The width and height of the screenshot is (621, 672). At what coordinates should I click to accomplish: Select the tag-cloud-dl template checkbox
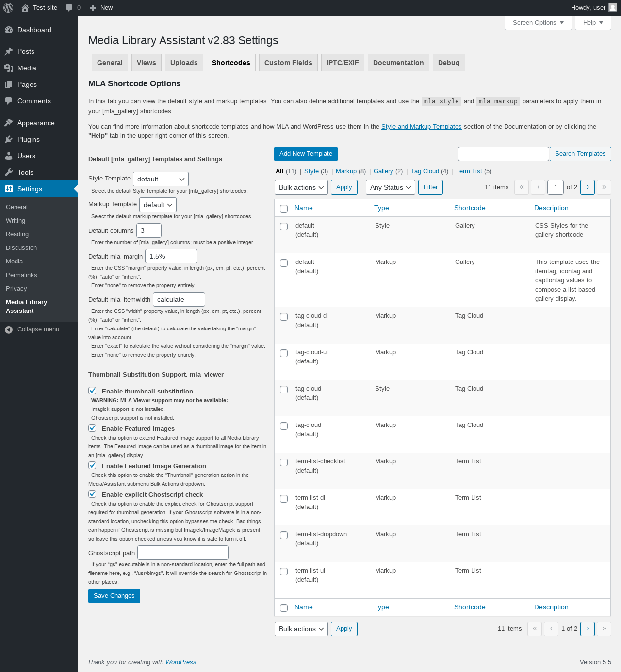284,317
